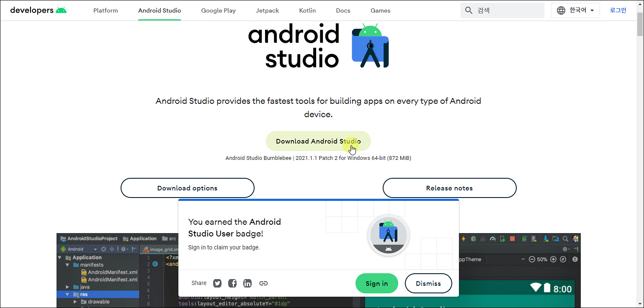Collapse the Application node in project tree

pyautogui.click(x=59, y=257)
